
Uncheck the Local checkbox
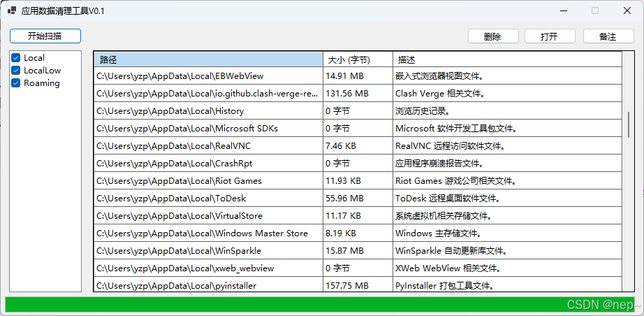[15, 58]
